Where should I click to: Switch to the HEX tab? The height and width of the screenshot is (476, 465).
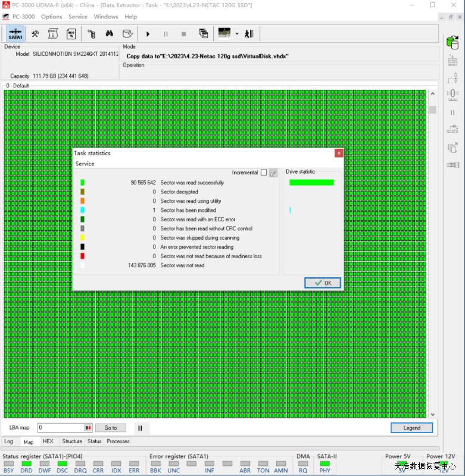tap(48, 441)
